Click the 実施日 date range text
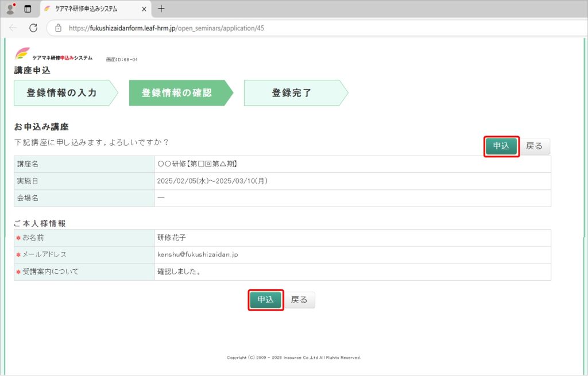Screen dimensions: 588x376 pos(212,181)
